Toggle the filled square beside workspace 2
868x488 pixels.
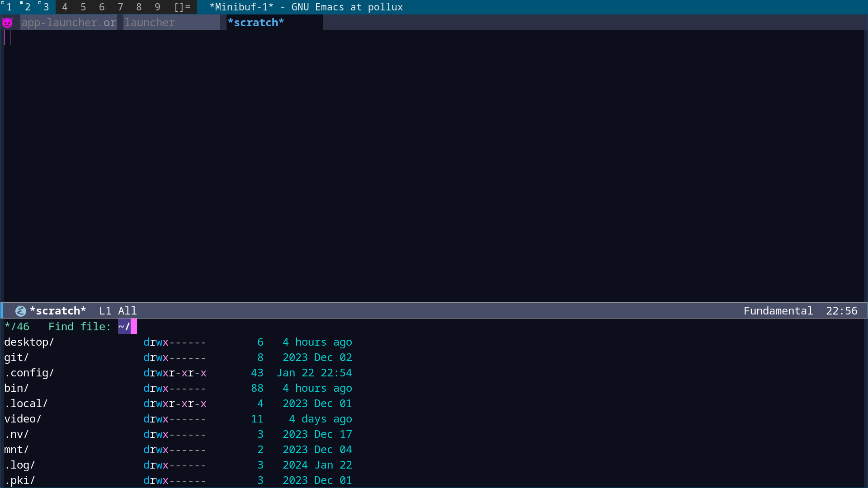click(21, 4)
